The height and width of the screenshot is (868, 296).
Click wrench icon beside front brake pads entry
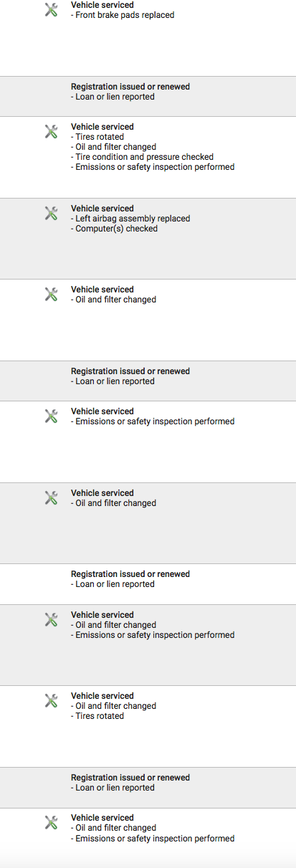[x=51, y=9]
